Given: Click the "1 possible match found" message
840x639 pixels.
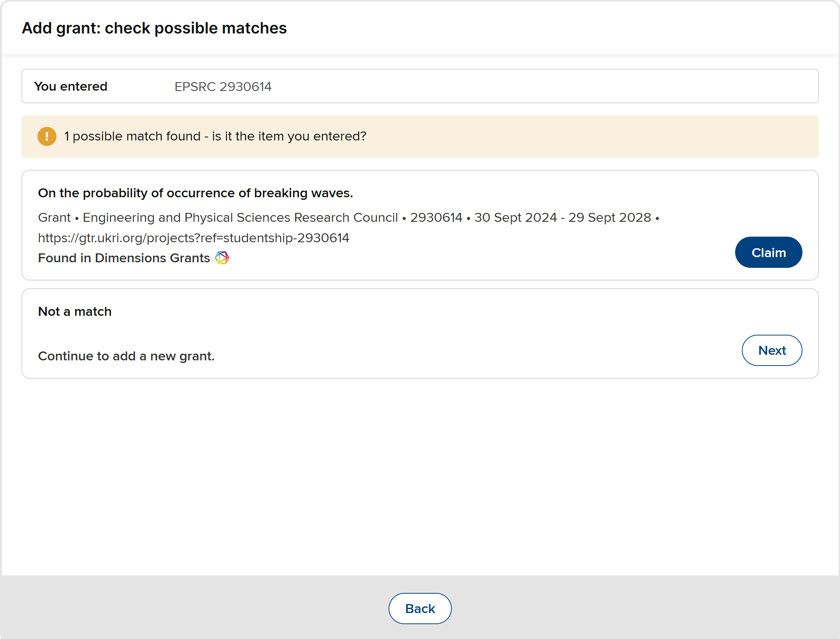Looking at the screenshot, I should (132, 137).
